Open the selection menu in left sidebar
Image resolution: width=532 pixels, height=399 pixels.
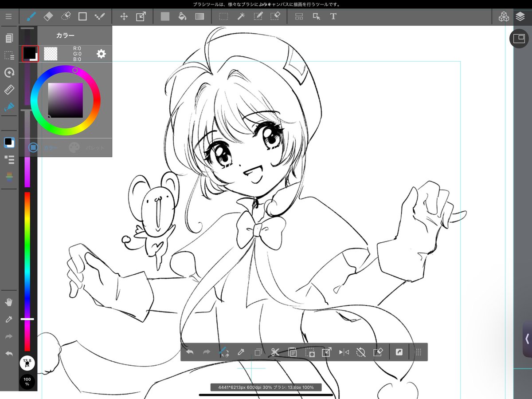tap(9, 55)
